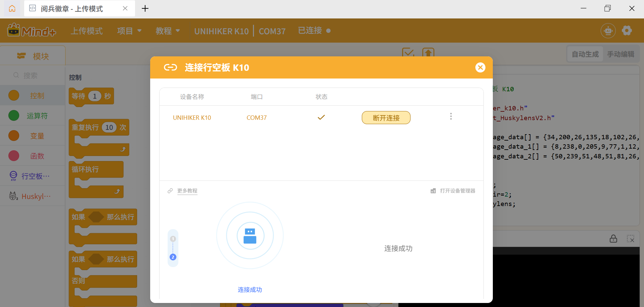Add a new tab with plus button
Viewport: 644px width, 307px height.
(145, 8)
